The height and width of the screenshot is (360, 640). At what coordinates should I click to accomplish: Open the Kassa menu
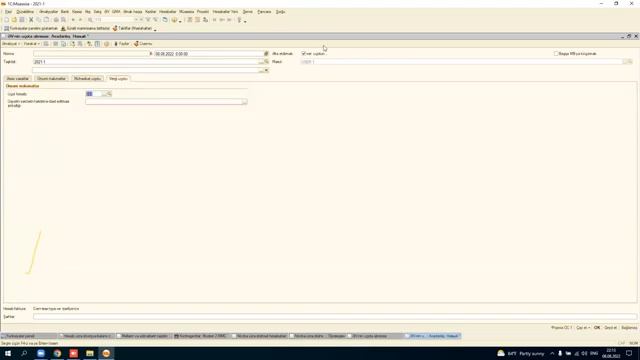(x=77, y=12)
